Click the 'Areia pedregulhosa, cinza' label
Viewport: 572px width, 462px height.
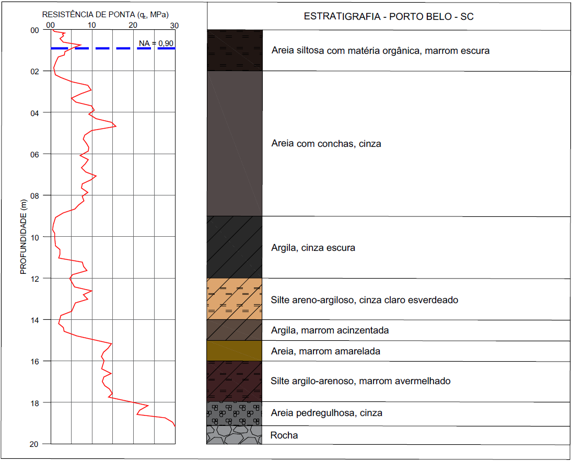click(326, 413)
